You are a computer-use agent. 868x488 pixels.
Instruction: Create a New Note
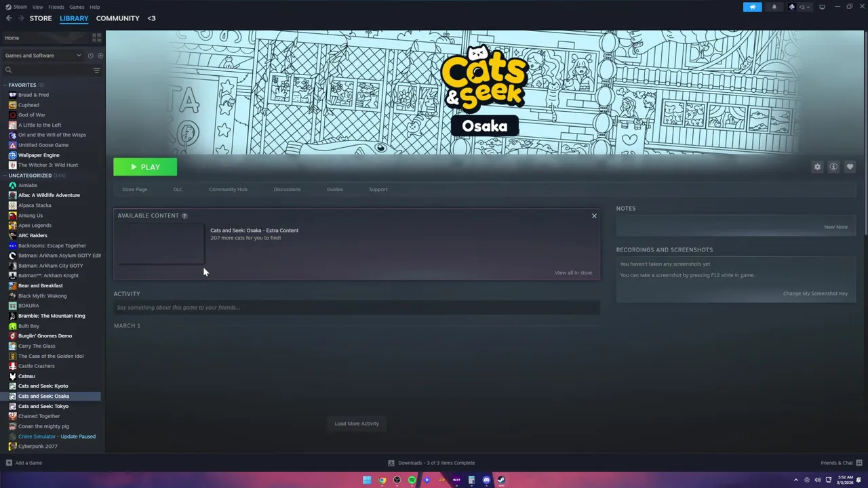(835, 227)
